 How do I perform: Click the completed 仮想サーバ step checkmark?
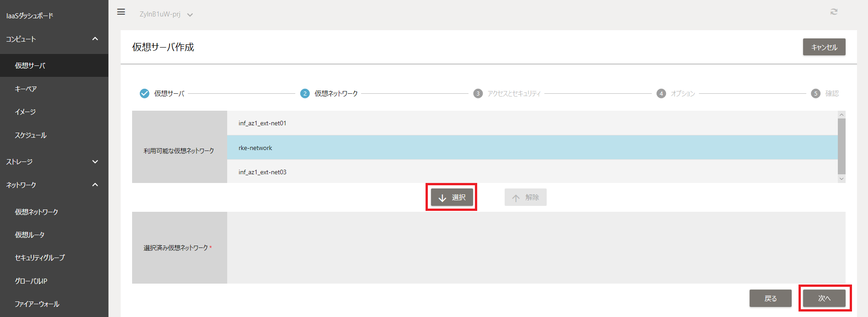144,93
